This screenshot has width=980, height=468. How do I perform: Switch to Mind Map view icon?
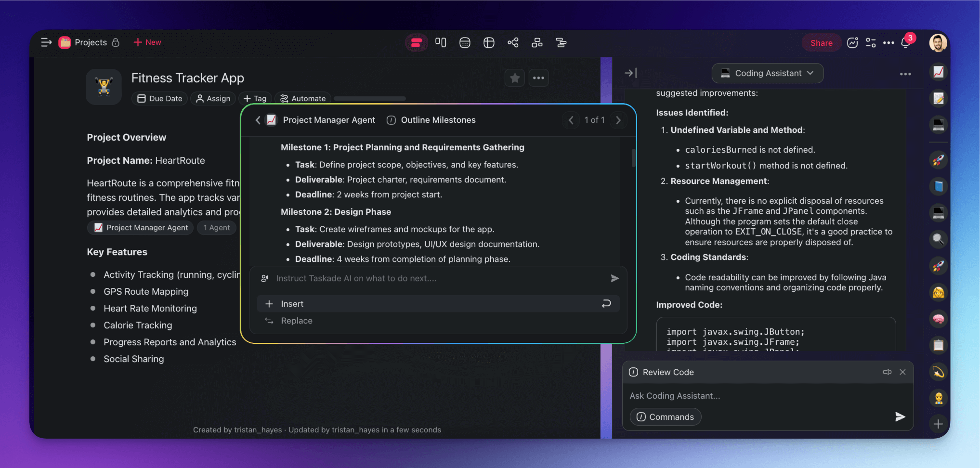[513, 42]
